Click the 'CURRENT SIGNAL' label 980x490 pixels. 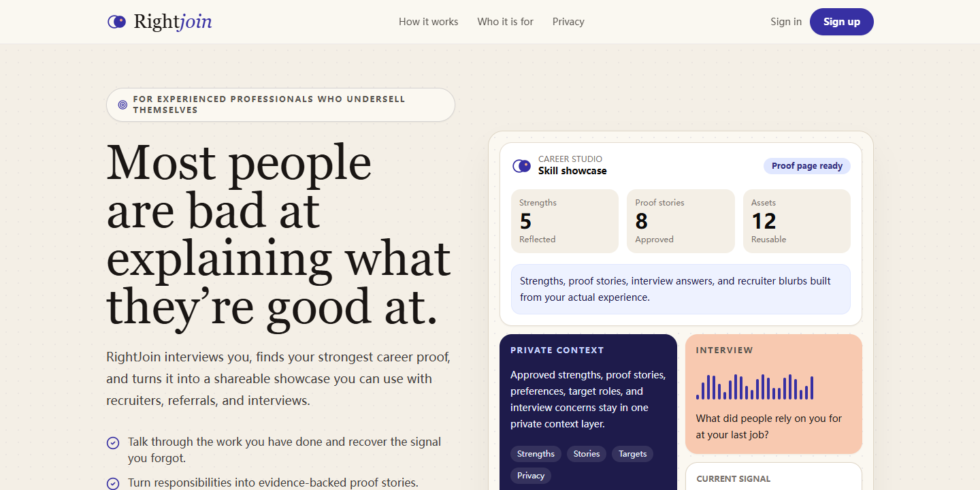734,479
